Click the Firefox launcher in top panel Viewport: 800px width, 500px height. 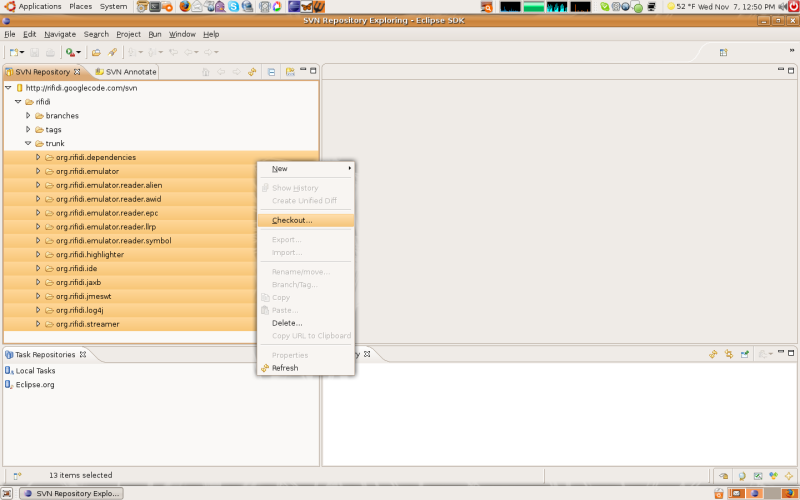(x=185, y=7)
